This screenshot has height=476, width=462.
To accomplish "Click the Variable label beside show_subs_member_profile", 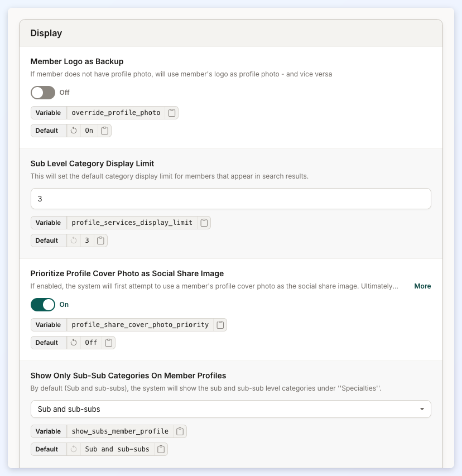I will pos(48,431).
